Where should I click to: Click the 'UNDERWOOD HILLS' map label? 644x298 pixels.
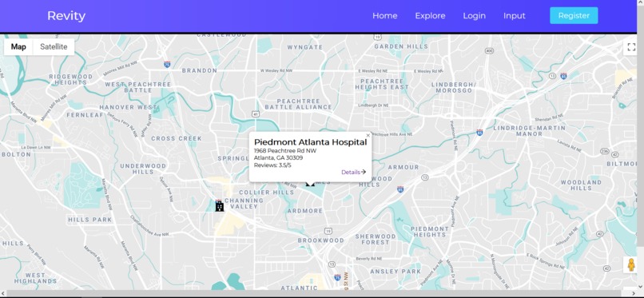(x=143, y=169)
